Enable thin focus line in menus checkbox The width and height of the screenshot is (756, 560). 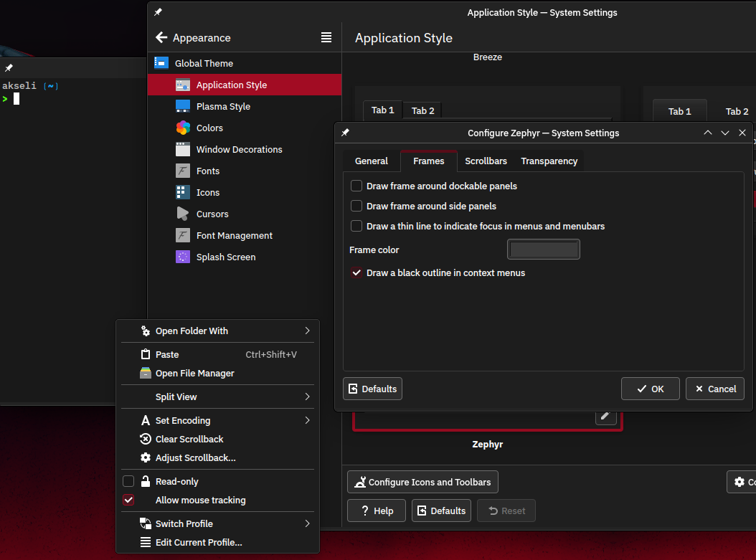pyautogui.click(x=356, y=226)
